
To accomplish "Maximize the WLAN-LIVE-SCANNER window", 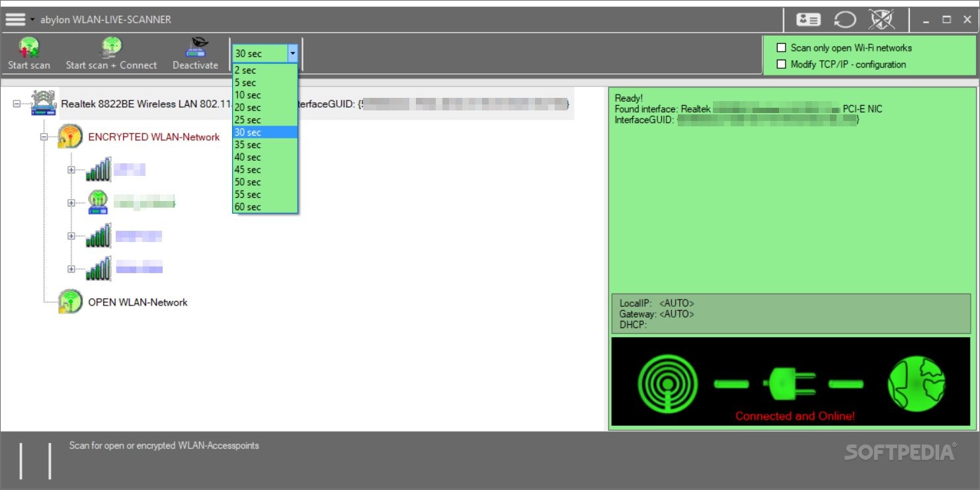I will (x=947, y=20).
